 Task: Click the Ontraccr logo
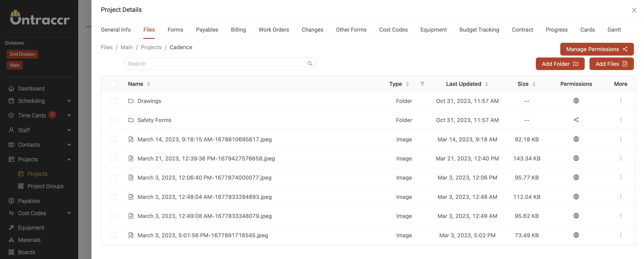coord(40,18)
